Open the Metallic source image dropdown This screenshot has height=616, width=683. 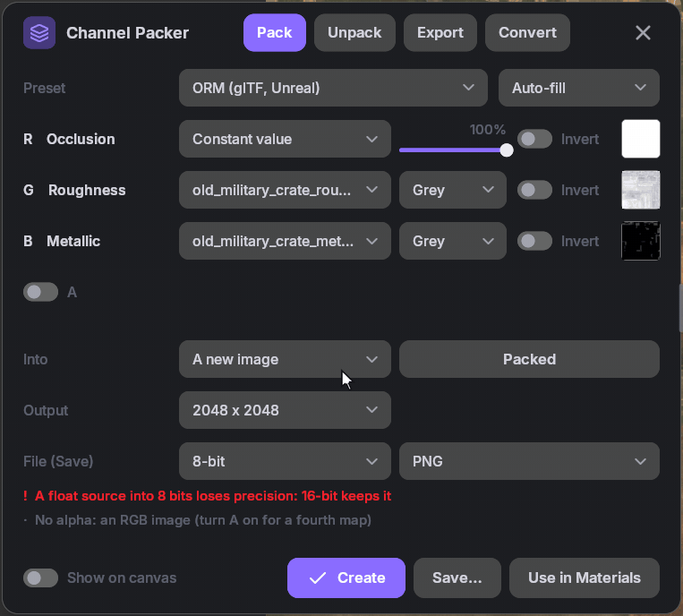pos(285,241)
